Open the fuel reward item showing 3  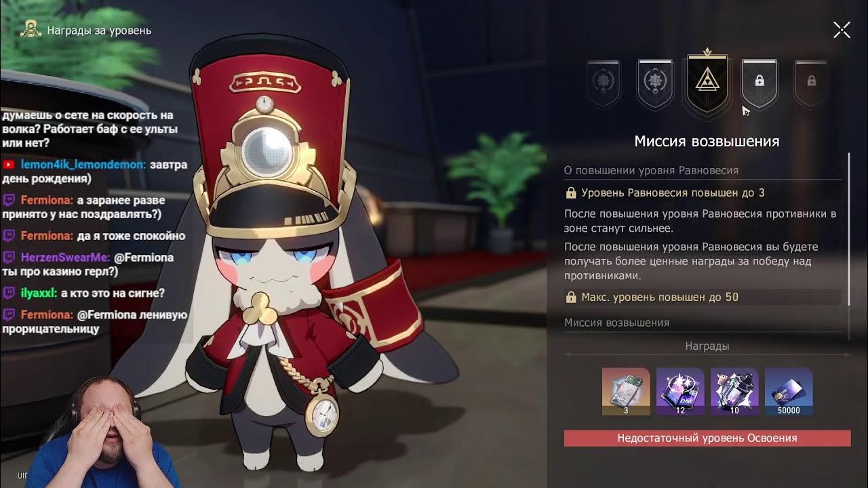pos(626,391)
